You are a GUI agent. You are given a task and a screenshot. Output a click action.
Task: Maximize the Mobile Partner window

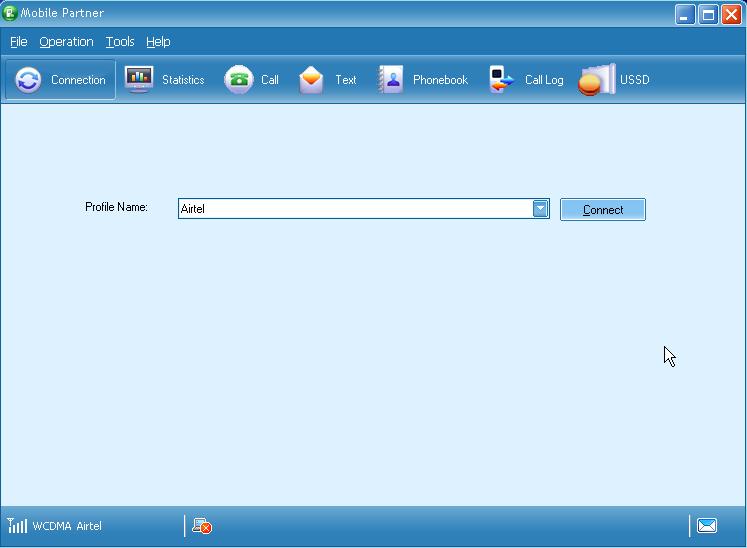(708, 14)
